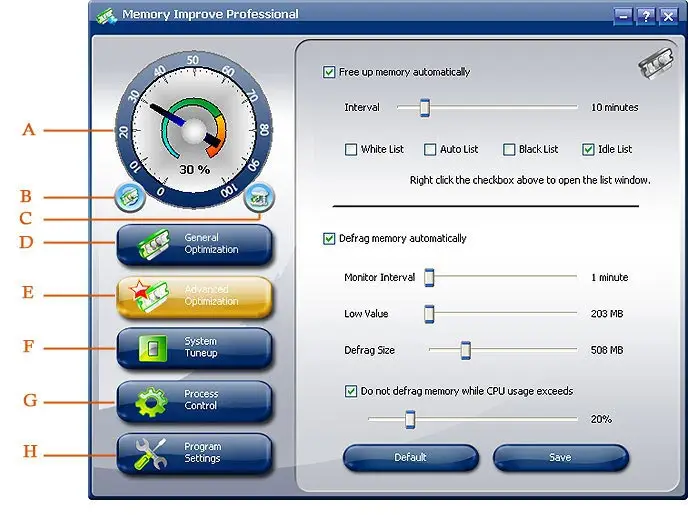Close the Memory Improve Professional window

(x=668, y=17)
